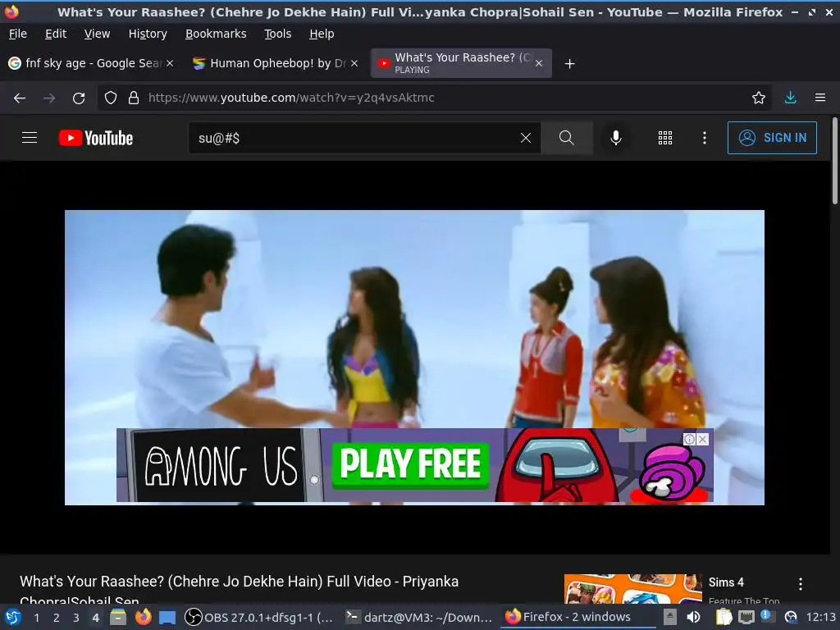840x630 pixels.
Task: Click the padlock site information icon
Action: tap(134, 98)
